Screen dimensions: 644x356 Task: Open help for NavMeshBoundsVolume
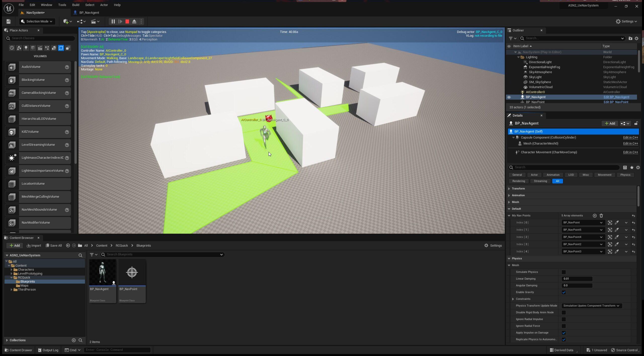point(67,210)
